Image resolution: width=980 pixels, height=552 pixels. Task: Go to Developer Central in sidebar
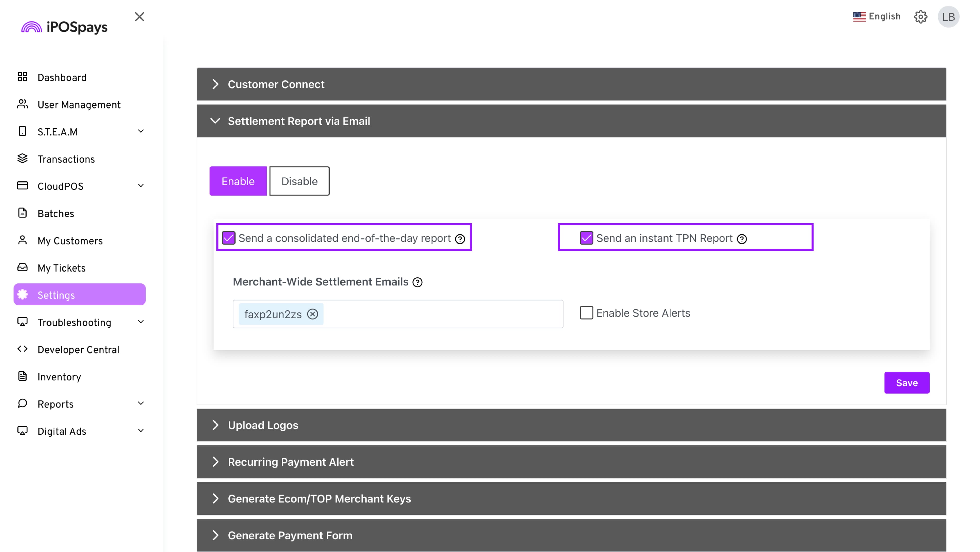pyautogui.click(x=78, y=350)
